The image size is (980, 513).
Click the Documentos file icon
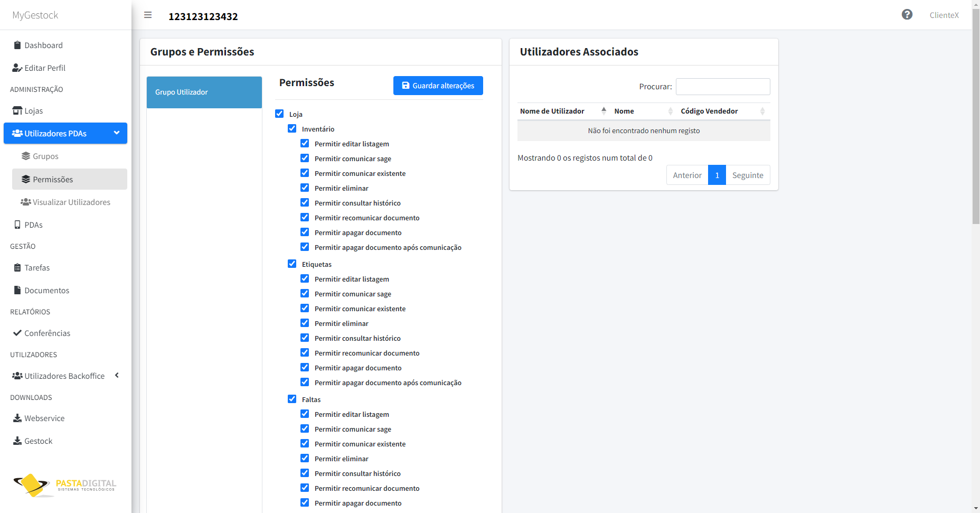coord(17,291)
